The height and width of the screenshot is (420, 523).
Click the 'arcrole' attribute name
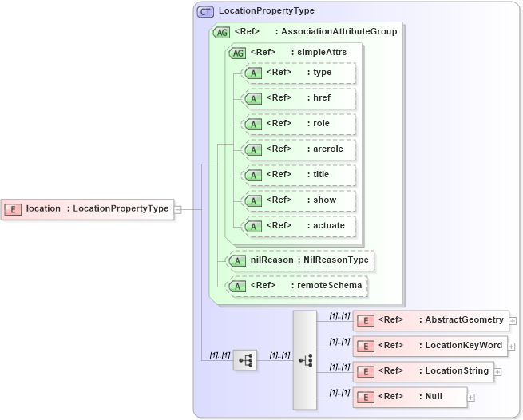pyautogui.click(x=328, y=149)
